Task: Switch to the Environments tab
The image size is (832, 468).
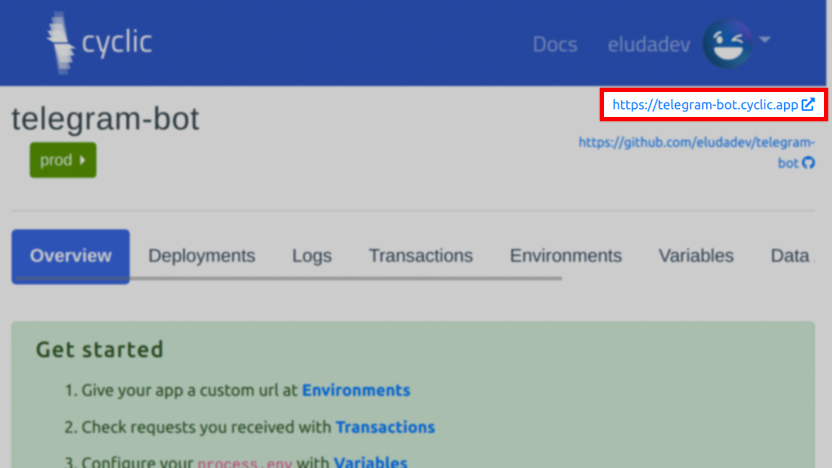Action: (565, 256)
